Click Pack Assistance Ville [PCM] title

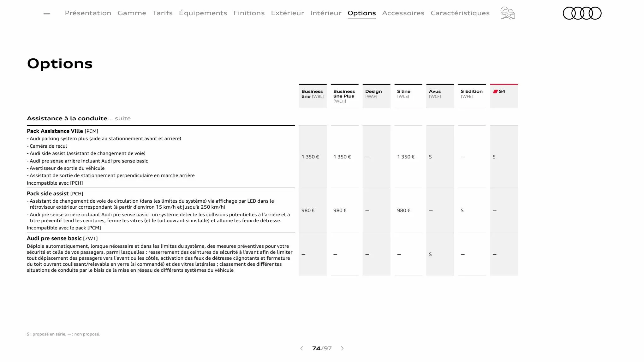coord(63,131)
